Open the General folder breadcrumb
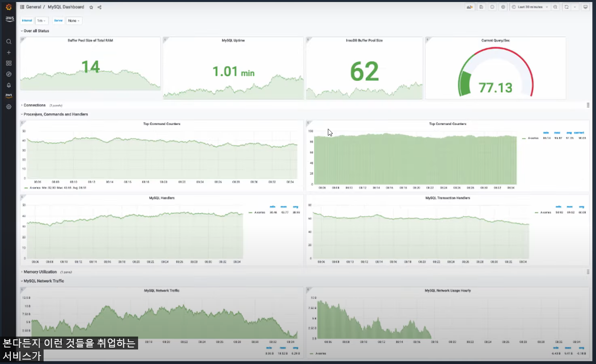The image size is (596, 364). pyautogui.click(x=34, y=7)
